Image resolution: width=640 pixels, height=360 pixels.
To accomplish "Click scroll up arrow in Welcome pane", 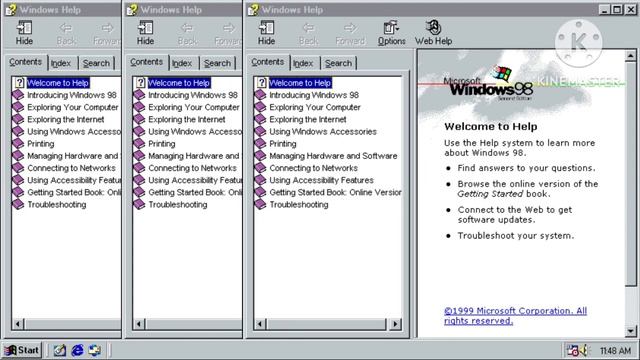I will 631,56.
